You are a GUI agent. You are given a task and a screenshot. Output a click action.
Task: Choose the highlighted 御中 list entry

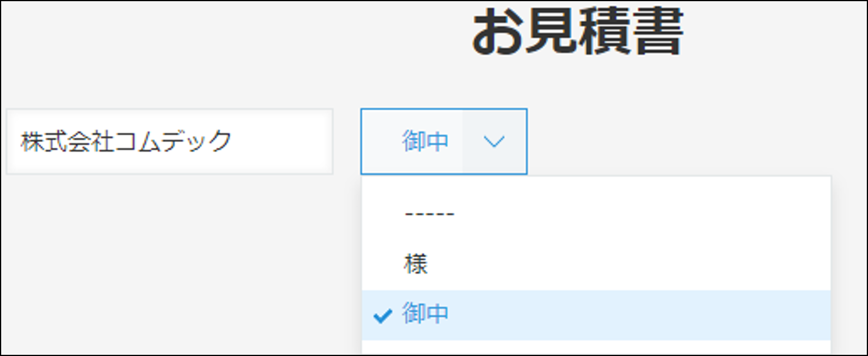coord(596,315)
